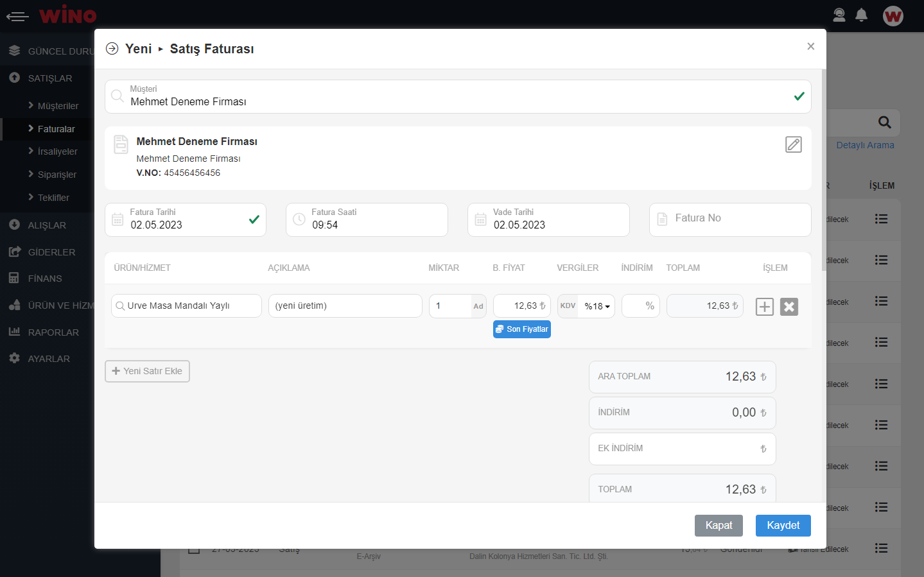The width and height of the screenshot is (924, 577).
Task: Click Yeni Satır Ekle button
Action: tap(147, 371)
